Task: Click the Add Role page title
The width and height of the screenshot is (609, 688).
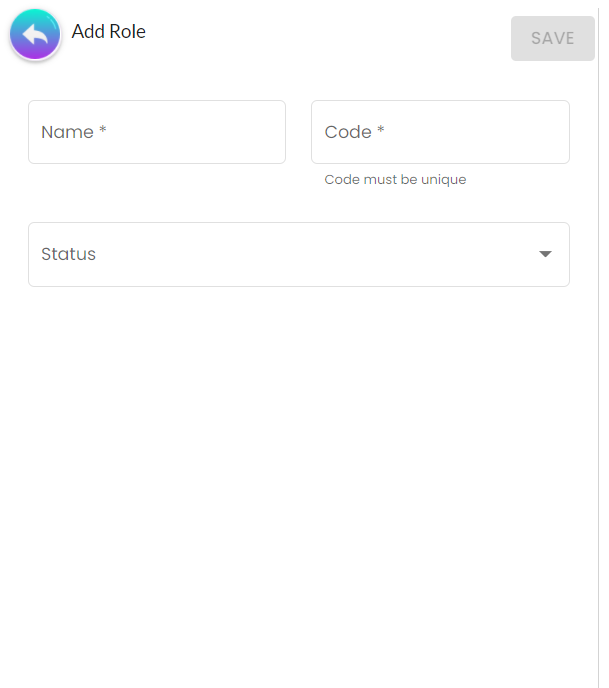Action: pos(109,32)
